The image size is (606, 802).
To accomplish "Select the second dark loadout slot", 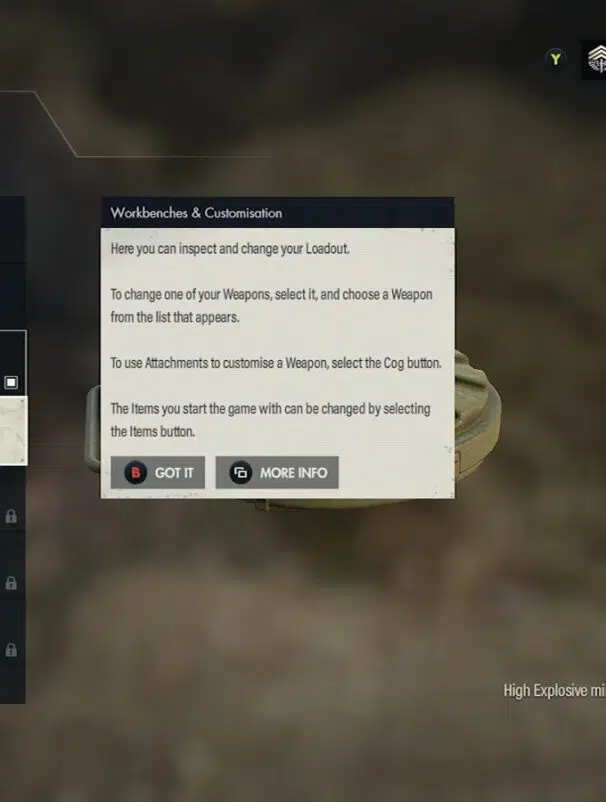I will point(12,296).
